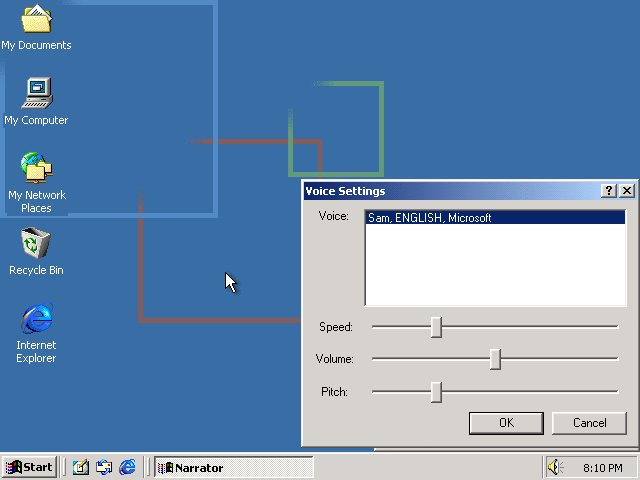Click the Speed slider thumb
This screenshot has width=640, height=480.
pos(436,327)
